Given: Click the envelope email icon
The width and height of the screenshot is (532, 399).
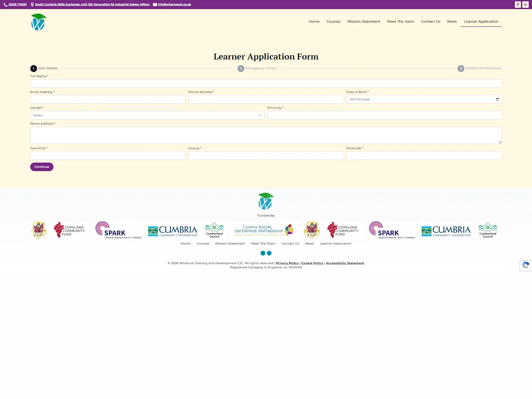Looking at the screenshot, I should tap(155, 4).
